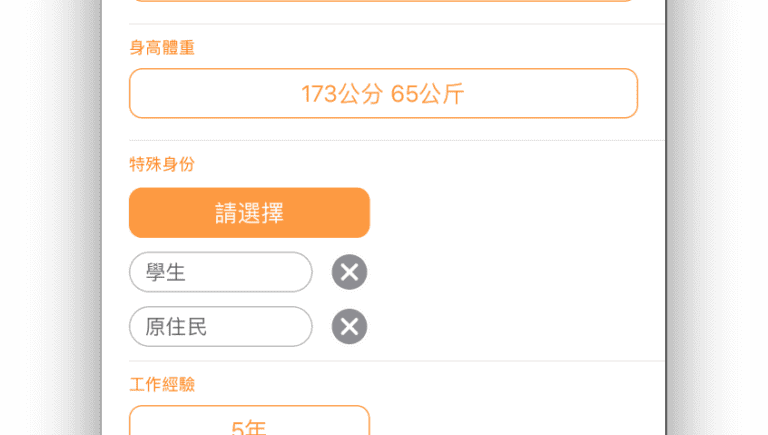768x435 pixels.
Task: Delete the 原住民 identity entry
Action: tap(349, 326)
